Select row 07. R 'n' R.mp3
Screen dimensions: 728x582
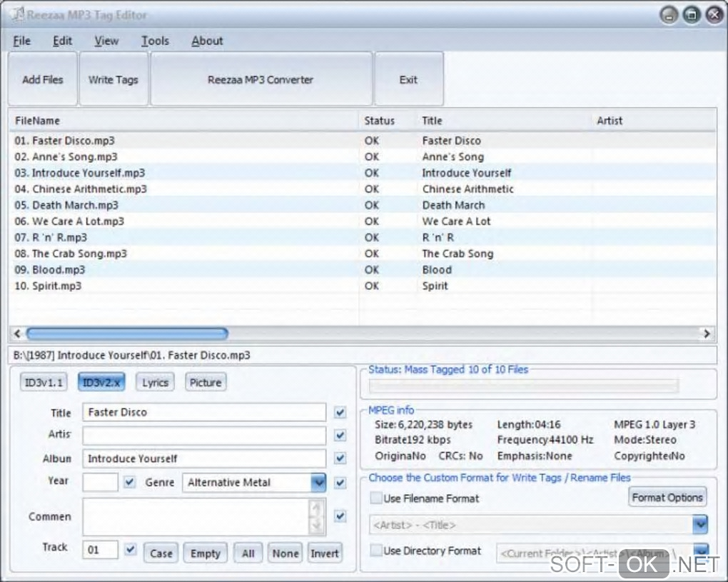click(x=362, y=237)
